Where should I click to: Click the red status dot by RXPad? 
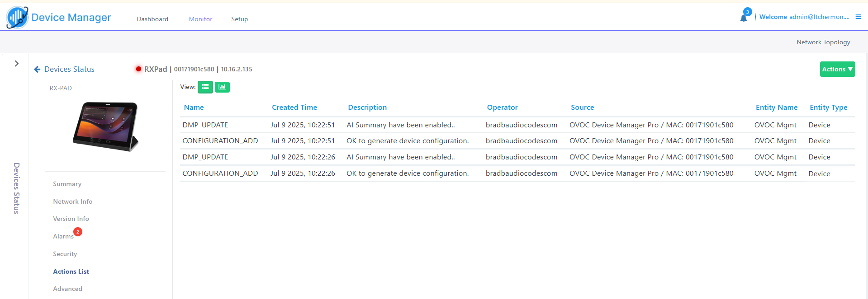click(138, 69)
